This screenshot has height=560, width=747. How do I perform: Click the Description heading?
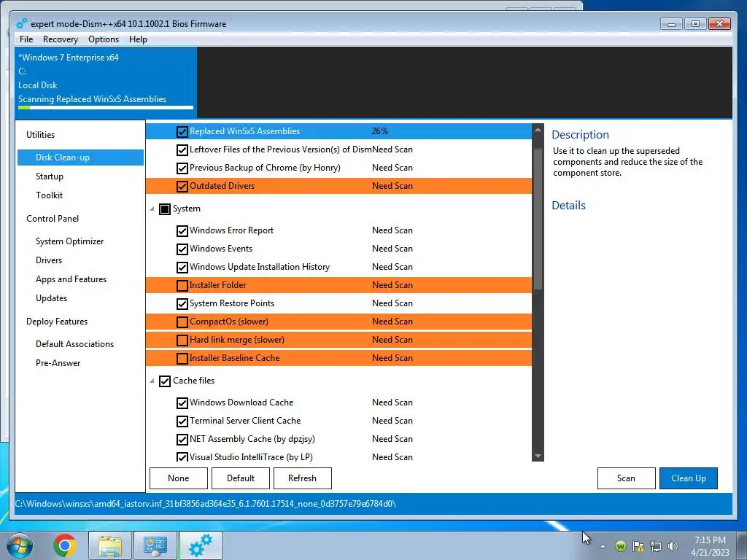click(580, 135)
